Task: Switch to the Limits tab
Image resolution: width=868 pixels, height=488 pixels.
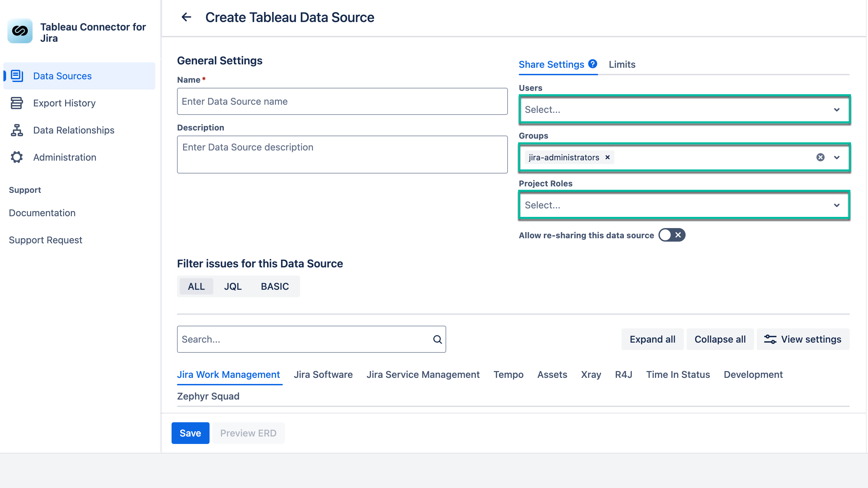Action: (622, 64)
